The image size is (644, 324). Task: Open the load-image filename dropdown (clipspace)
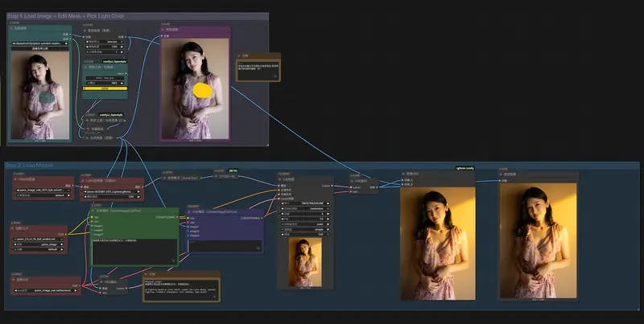[x=39, y=43]
